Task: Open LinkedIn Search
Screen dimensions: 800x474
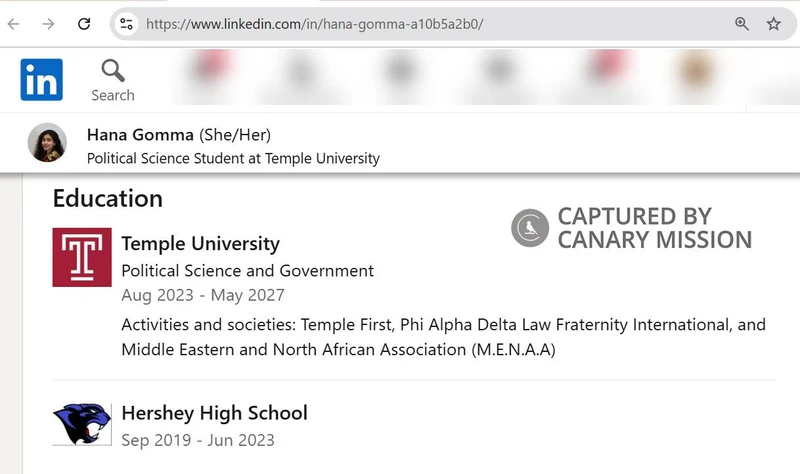Action: click(113, 80)
